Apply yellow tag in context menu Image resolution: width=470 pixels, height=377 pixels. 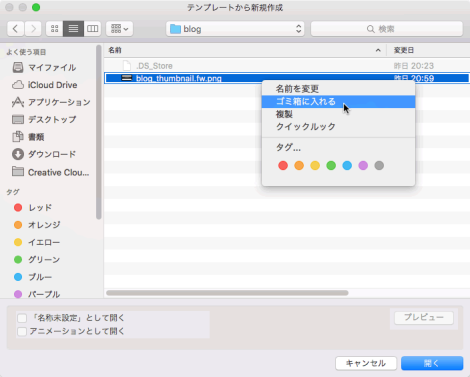click(315, 166)
